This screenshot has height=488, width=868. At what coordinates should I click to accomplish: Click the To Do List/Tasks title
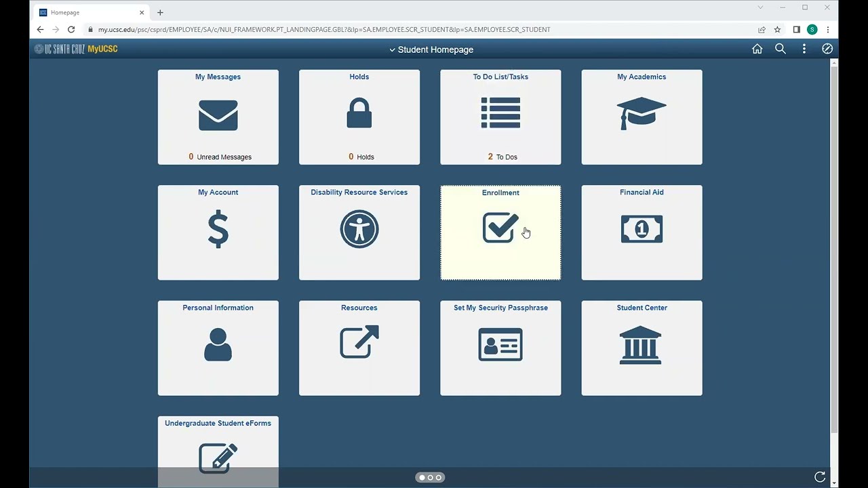[x=500, y=77]
